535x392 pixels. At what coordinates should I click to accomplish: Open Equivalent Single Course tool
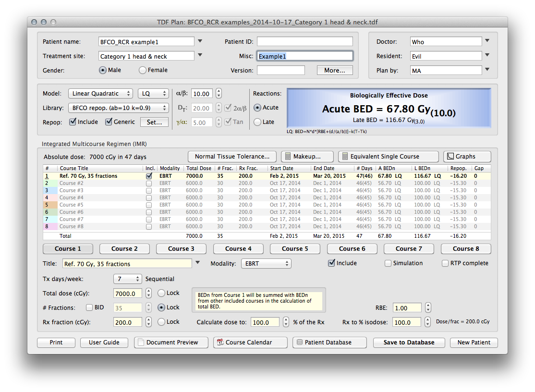pos(388,157)
